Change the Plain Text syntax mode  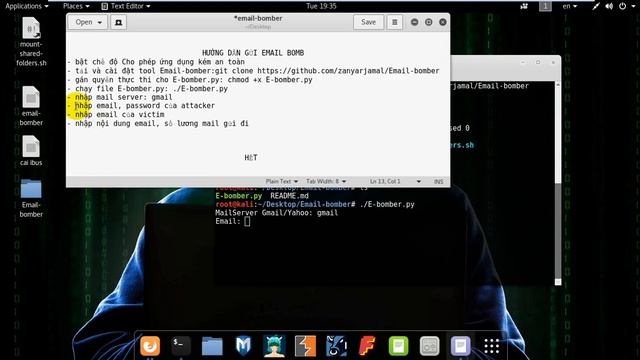pyautogui.click(x=282, y=181)
